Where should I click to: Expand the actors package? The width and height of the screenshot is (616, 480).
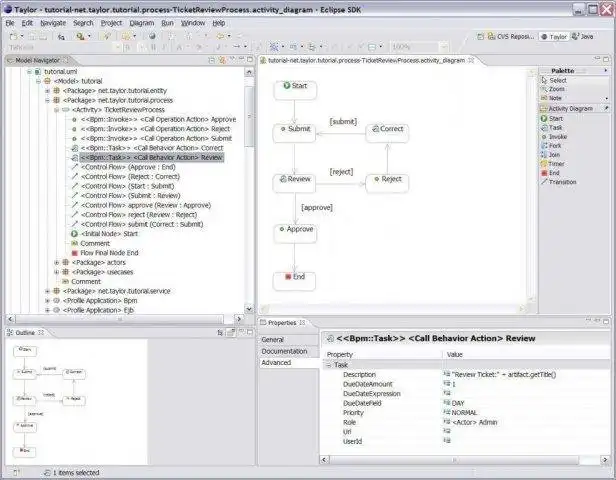57,262
